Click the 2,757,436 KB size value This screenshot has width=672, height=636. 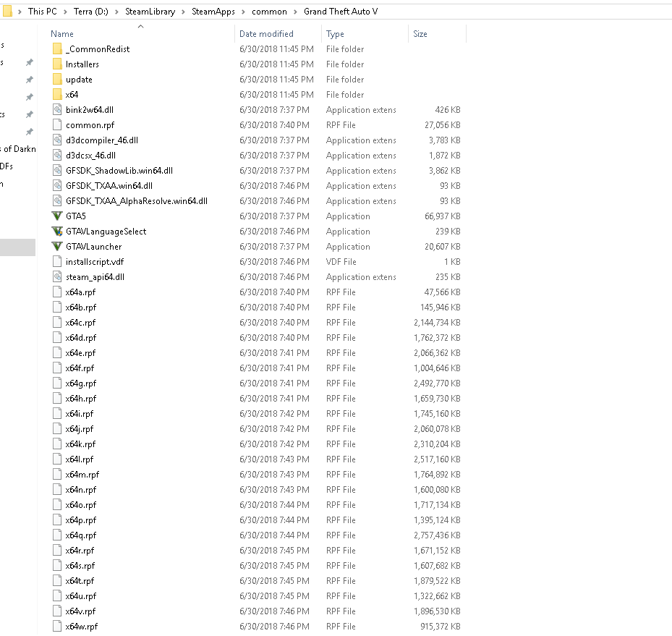click(x=437, y=535)
